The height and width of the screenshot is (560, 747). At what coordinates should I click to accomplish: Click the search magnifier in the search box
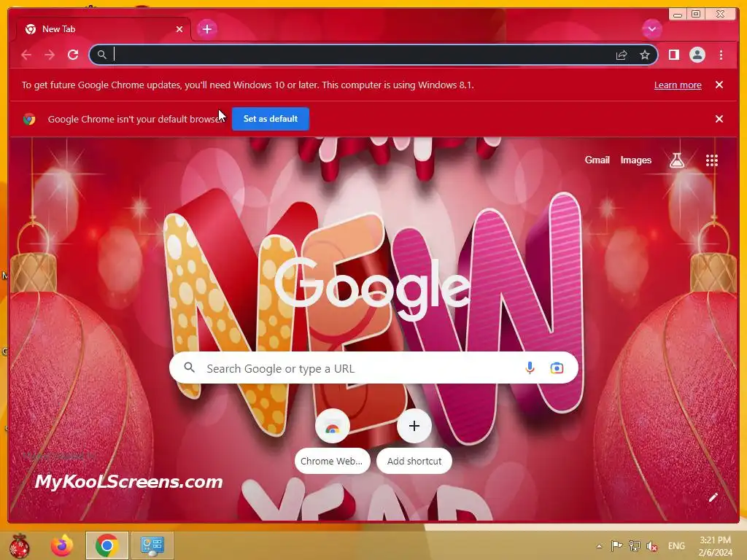[190, 367]
